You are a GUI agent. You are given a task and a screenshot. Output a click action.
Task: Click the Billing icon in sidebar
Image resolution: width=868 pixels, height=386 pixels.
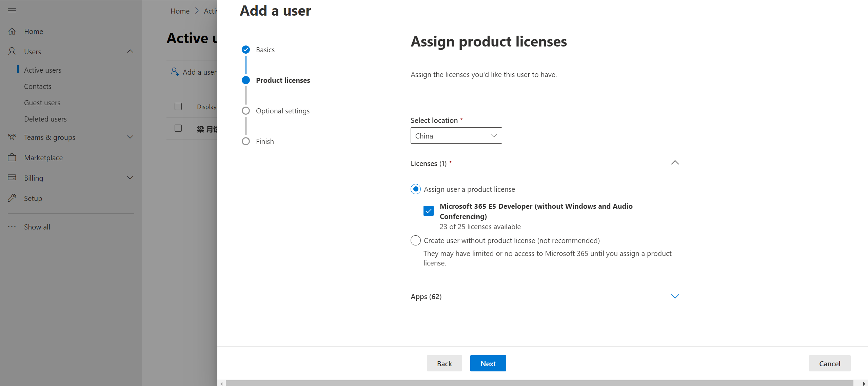click(x=12, y=178)
